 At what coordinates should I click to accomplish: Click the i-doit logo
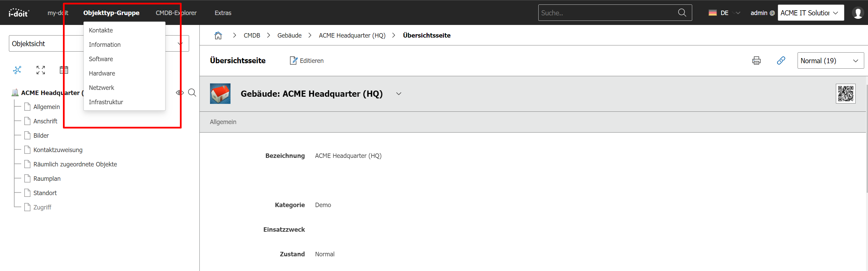tap(19, 13)
